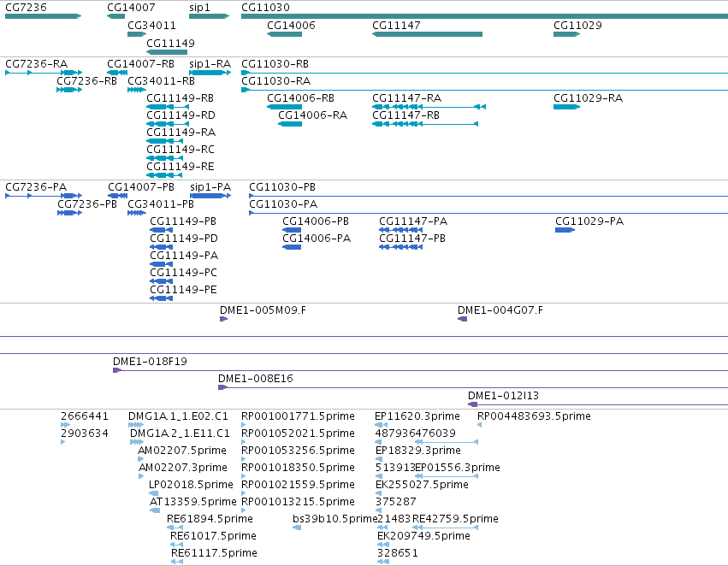
Task: Select transcript CG11029-RA label
Action: [x=588, y=97]
